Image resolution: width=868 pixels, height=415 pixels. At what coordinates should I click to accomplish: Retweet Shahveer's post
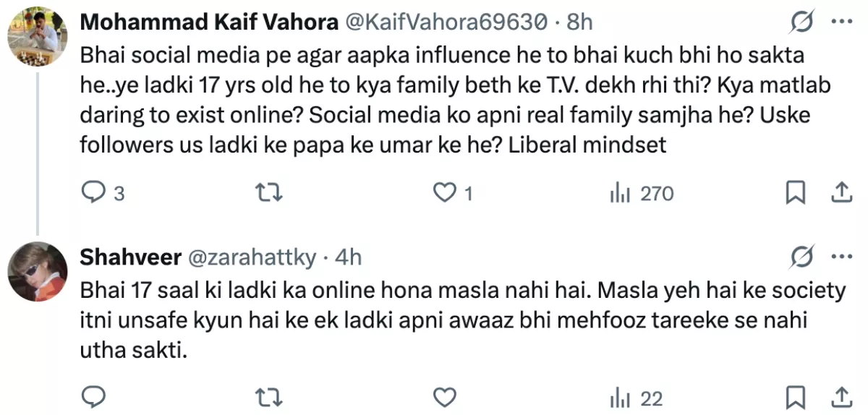[x=270, y=397]
